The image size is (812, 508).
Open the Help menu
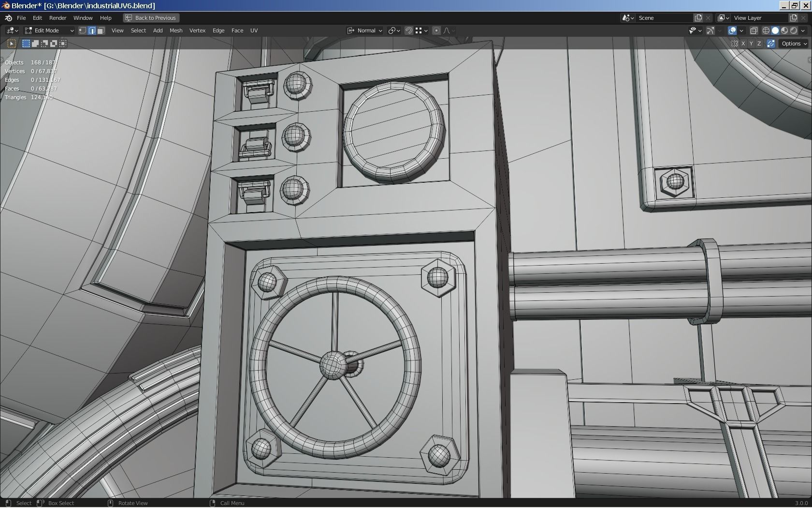click(105, 18)
